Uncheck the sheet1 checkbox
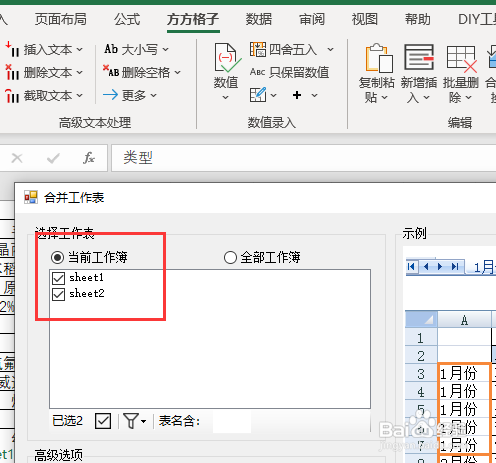Viewport: 496px width, 463px height. (x=58, y=278)
